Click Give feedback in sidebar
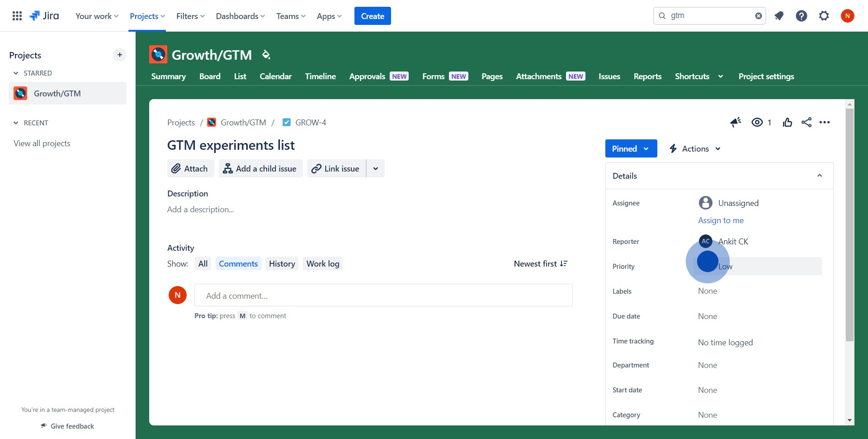This screenshot has width=868, height=439. tap(68, 426)
